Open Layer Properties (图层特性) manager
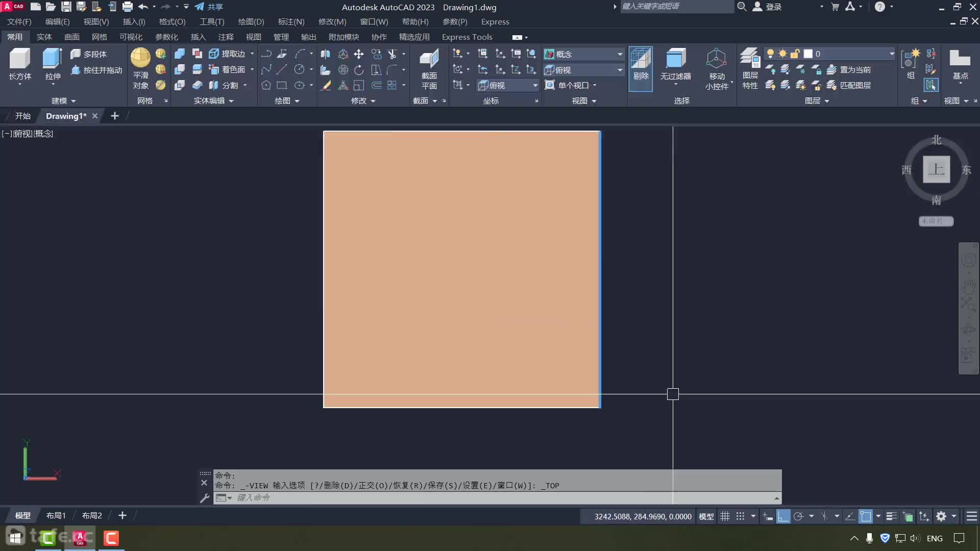This screenshot has height=551, width=980. [x=750, y=68]
